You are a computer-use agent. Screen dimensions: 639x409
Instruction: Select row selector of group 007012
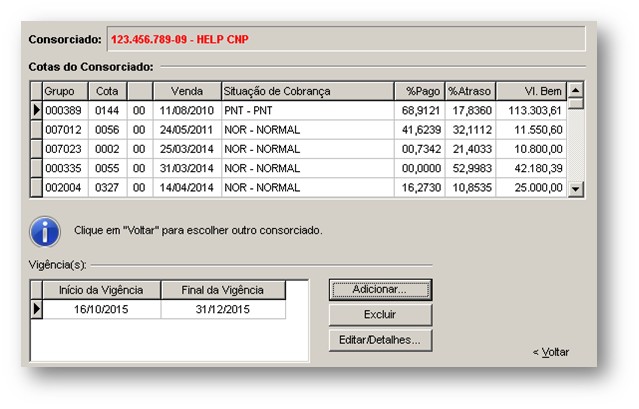tap(37, 130)
